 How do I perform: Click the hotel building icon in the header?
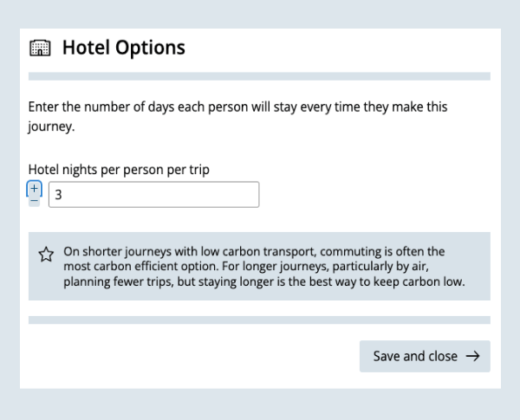click(40, 48)
